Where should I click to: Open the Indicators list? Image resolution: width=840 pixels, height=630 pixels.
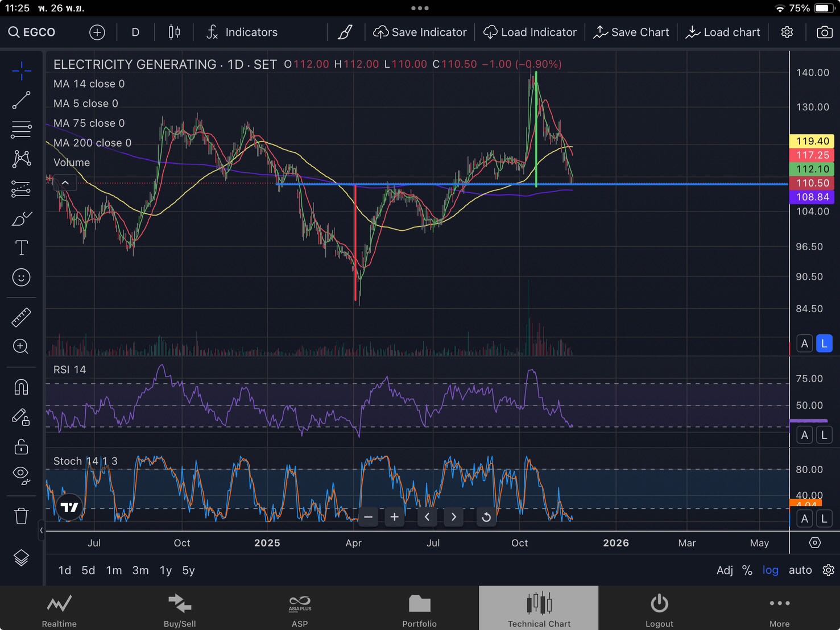[242, 32]
